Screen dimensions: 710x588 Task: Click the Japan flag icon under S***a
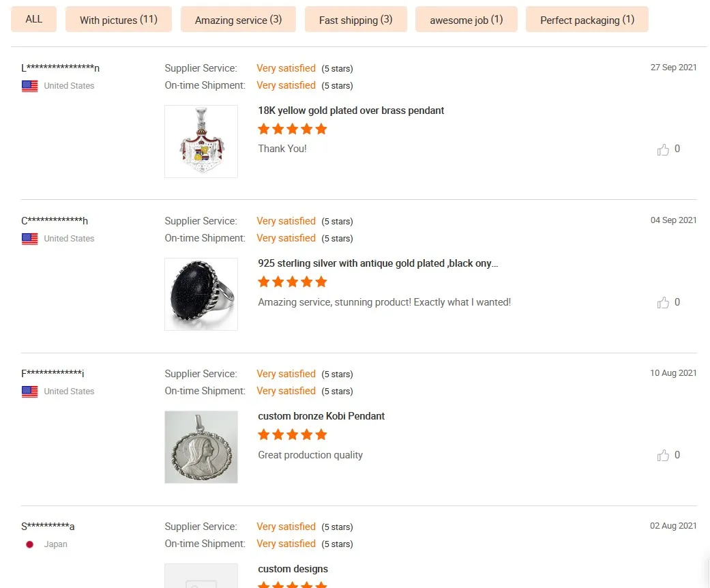click(x=30, y=544)
